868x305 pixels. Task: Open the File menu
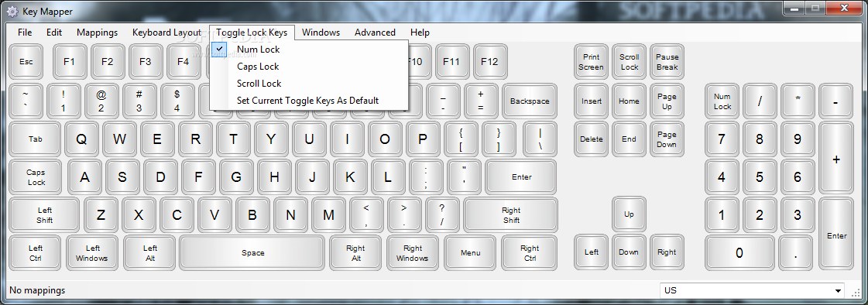tap(25, 32)
